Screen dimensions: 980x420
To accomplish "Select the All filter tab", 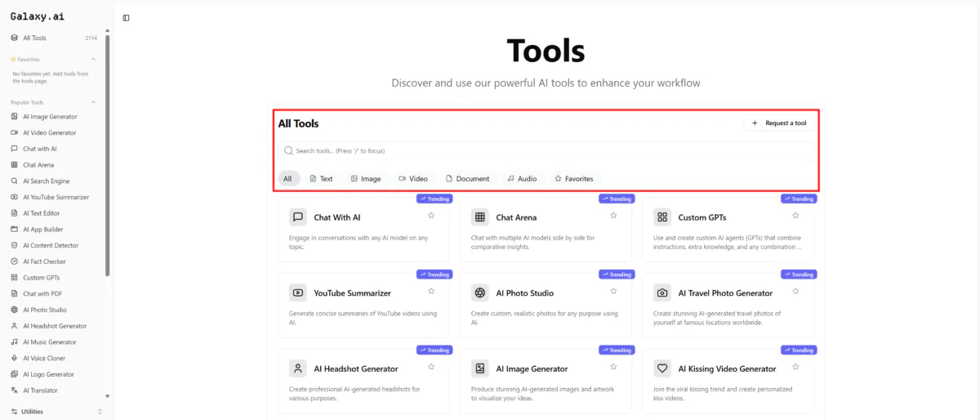I will pyautogui.click(x=287, y=178).
